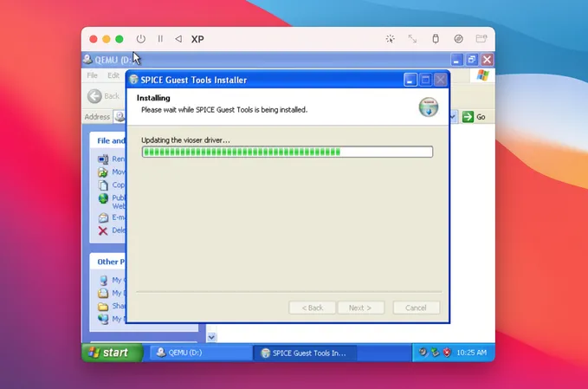
Task: Click the UTM power button icon
Action: 140,39
